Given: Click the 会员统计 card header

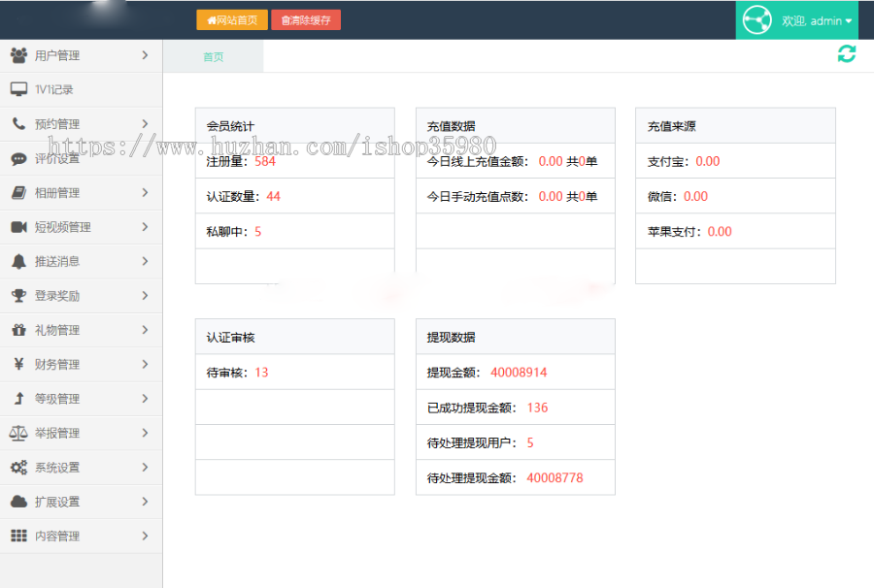Looking at the screenshot, I should click(x=295, y=126).
